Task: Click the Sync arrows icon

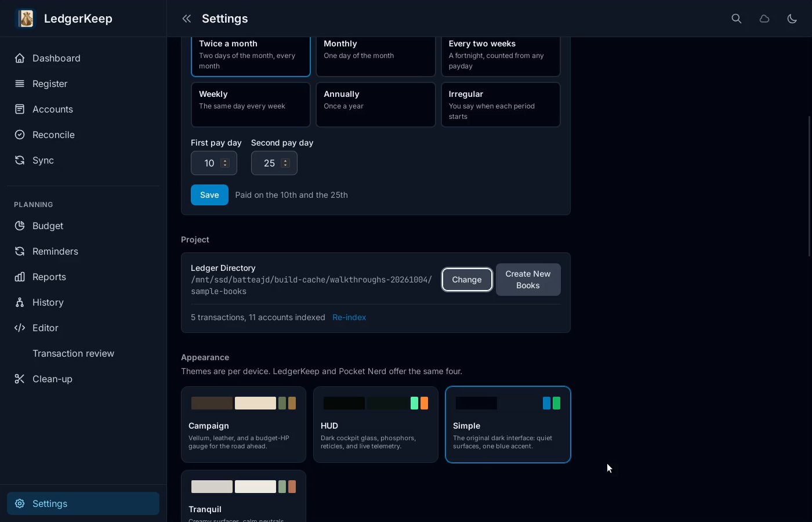Action: [20, 160]
